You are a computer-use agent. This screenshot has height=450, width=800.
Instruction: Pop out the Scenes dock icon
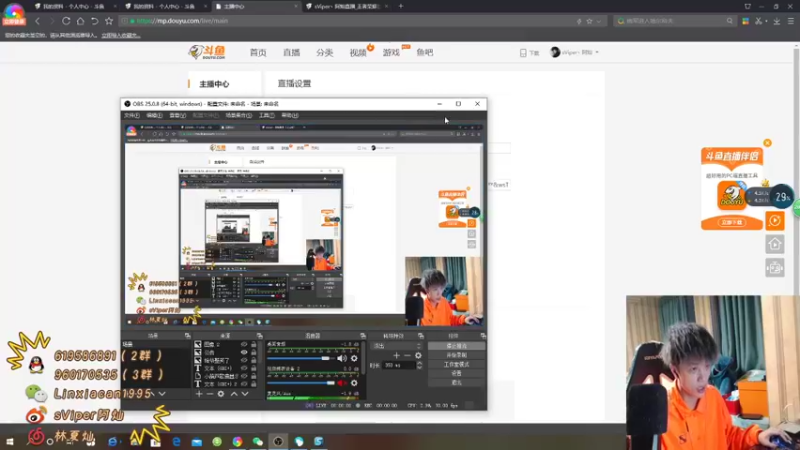click(187, 336)
